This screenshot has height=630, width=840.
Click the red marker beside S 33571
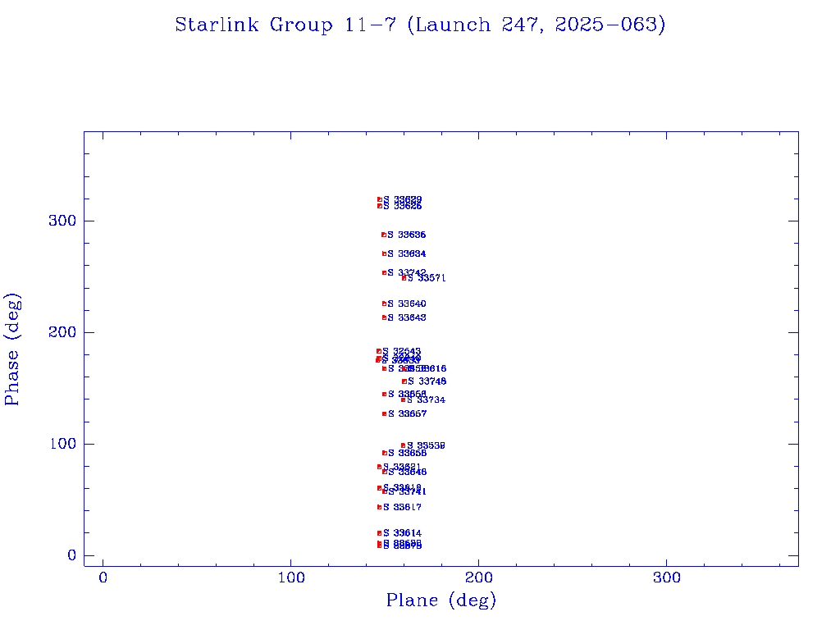(404, 278)
